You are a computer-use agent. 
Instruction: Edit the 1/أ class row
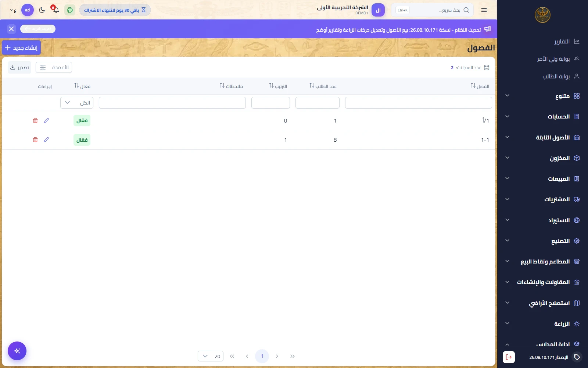pyautogui.click(x=46, y=121)
